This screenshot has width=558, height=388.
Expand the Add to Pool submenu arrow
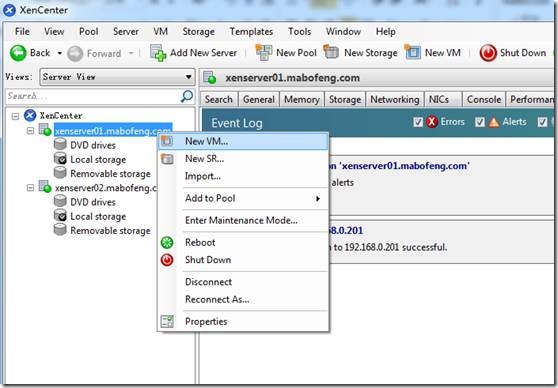(x=318, y=198)
